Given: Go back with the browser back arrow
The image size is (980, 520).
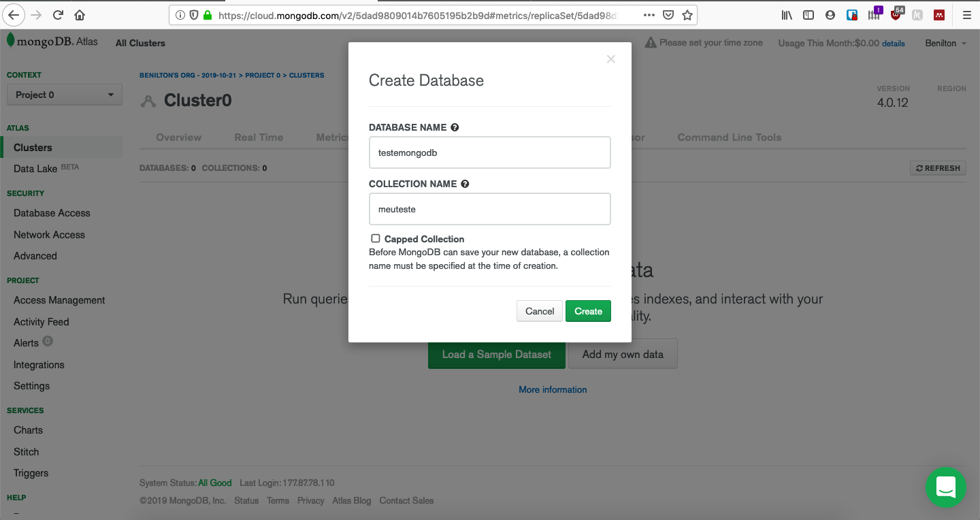Looking at the screenshot, I should point(14,14).
